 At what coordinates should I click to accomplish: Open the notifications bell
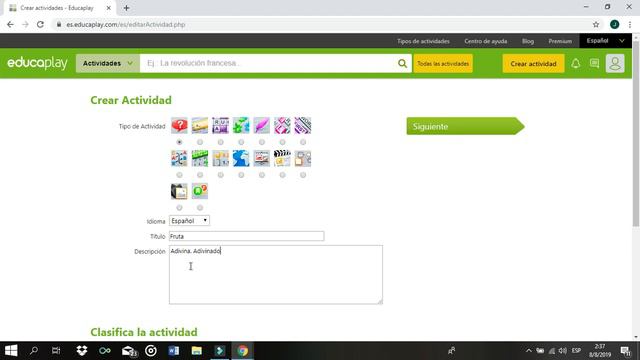576,63
